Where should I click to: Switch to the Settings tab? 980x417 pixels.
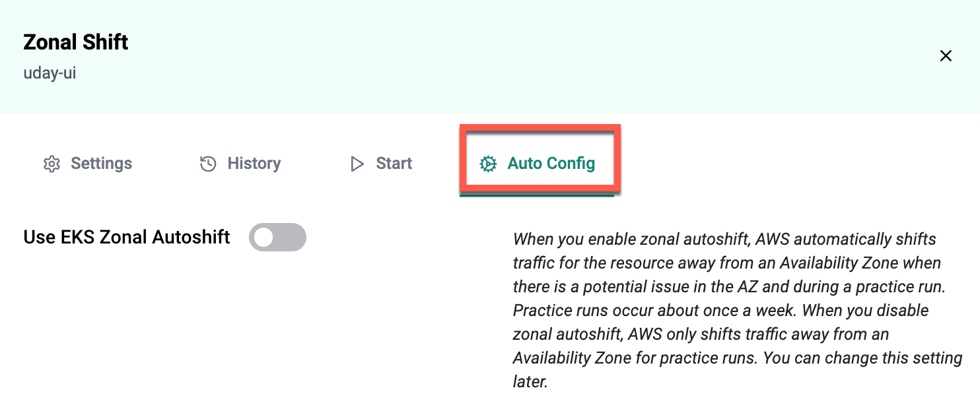point(101,164)
